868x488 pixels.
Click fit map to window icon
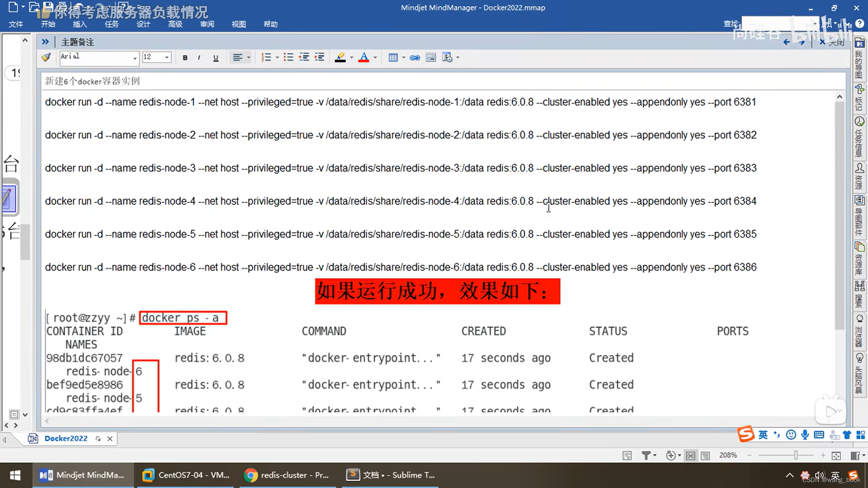(x=836, y=455)
